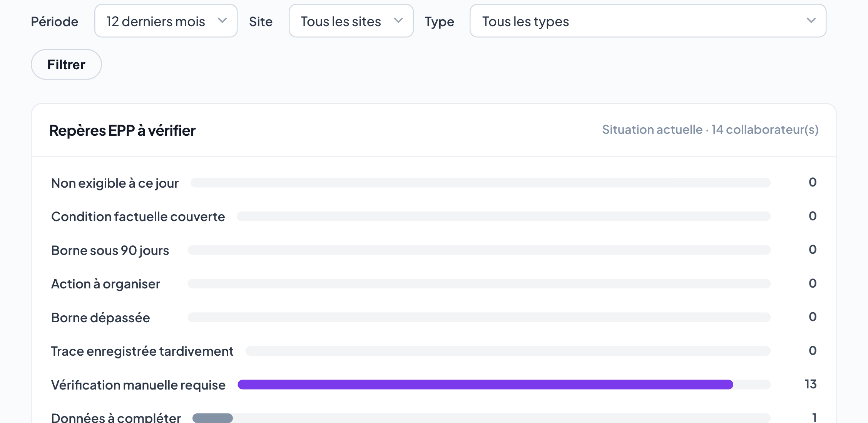The height and width of the screenshot is (423, 868).
Task: Click the count 0 for Borne dépassée
Action: pyautogui.click(x=813, y=317)
